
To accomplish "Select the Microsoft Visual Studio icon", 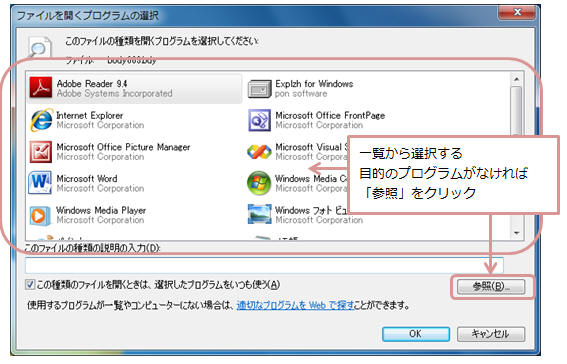I will pos(259,152).
